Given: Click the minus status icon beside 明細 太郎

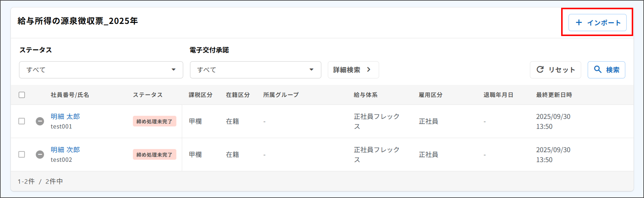Looking at the screenshot, I should click(40, 121).
